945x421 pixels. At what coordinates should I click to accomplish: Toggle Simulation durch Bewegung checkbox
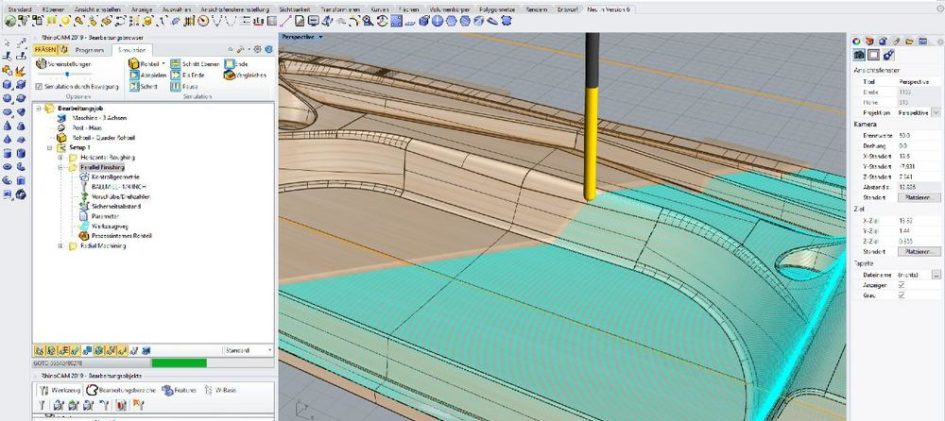[x=39, y=86]
